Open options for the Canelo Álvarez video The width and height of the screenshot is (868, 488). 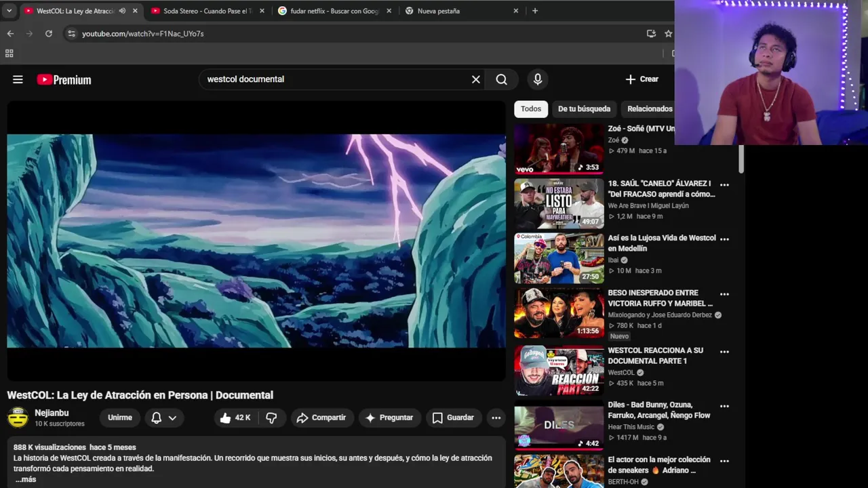coord(724,184)
